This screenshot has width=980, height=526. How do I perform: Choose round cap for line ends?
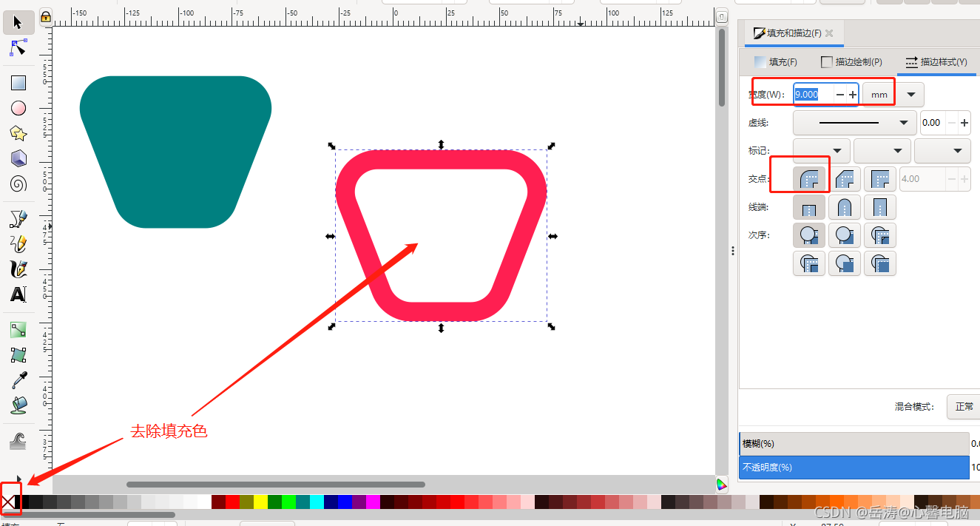(845, 207)
